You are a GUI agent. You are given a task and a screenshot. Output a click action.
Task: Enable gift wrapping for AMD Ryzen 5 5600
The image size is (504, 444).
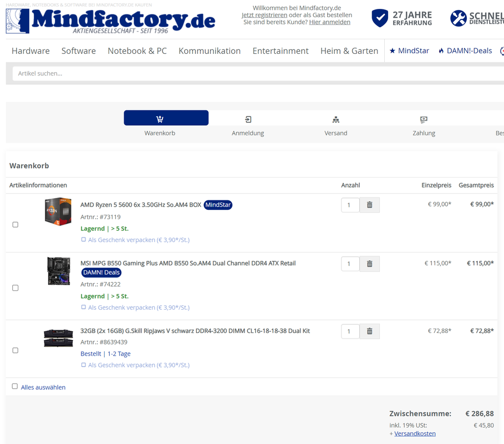[84, 239]
